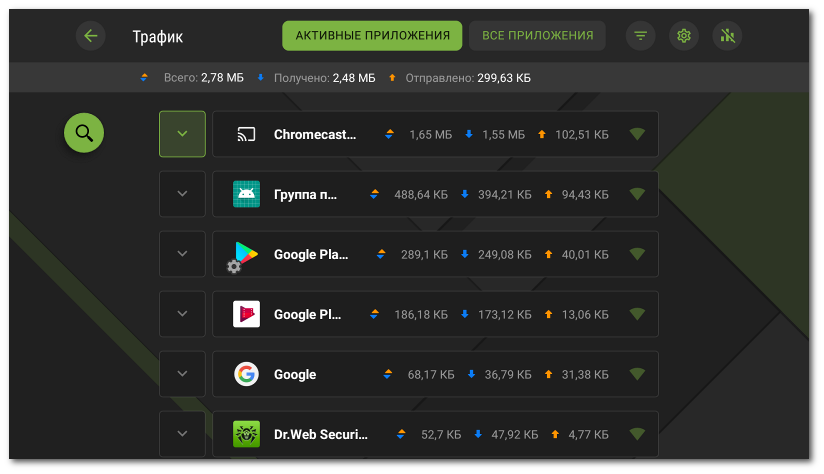This screenshot has height=474, width=824.
Task: Expand the Chromecast row chevron
Action: [x=182, y=134]
